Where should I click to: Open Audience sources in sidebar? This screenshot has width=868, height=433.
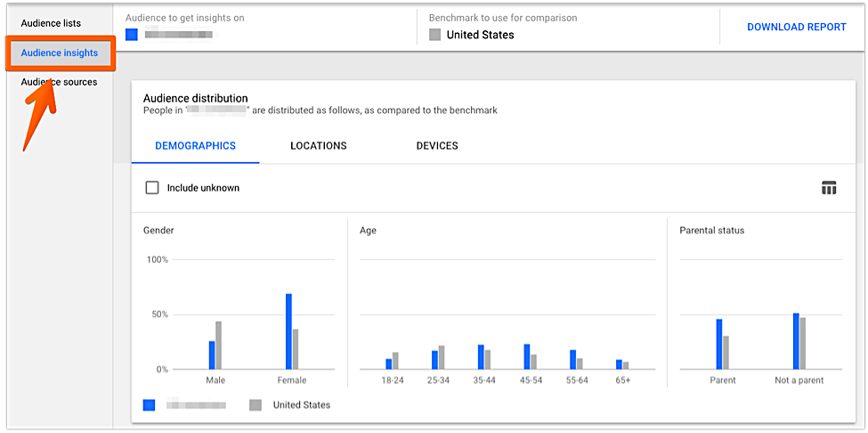point(59,82)
